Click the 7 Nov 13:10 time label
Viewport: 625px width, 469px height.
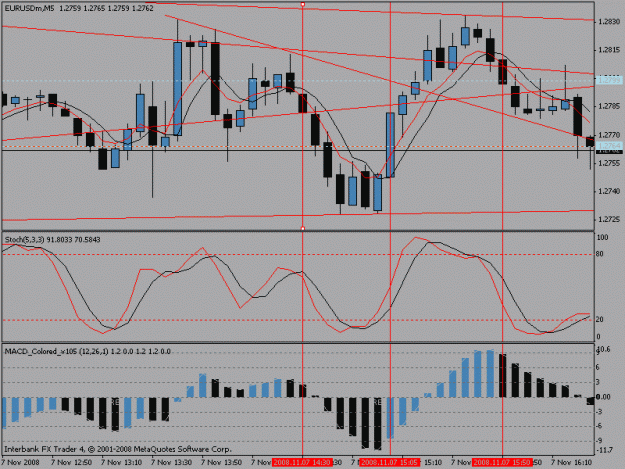122,463
